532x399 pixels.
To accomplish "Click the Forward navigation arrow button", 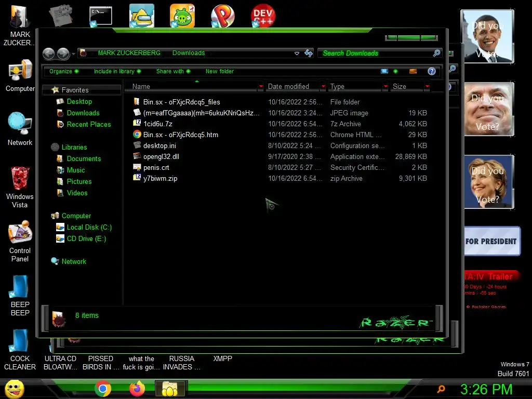I will pos(63,54).
